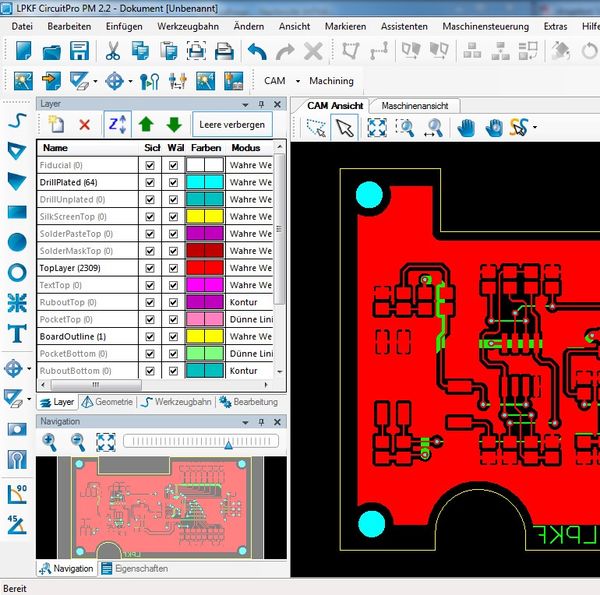This screenshot has height=595, width=600.
Task: Open the Geometrie panel tab
Action: coord(107,402)
